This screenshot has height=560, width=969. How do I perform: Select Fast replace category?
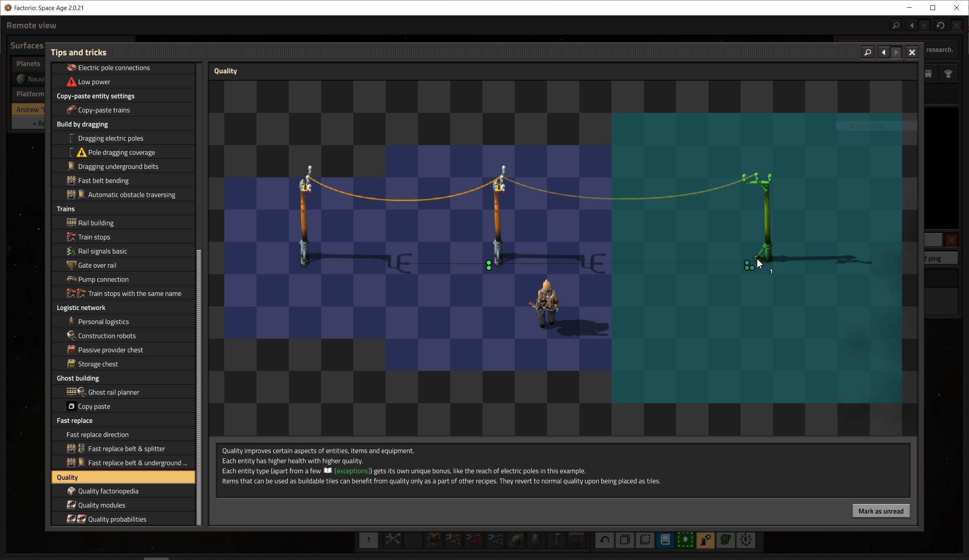point(123,421)
